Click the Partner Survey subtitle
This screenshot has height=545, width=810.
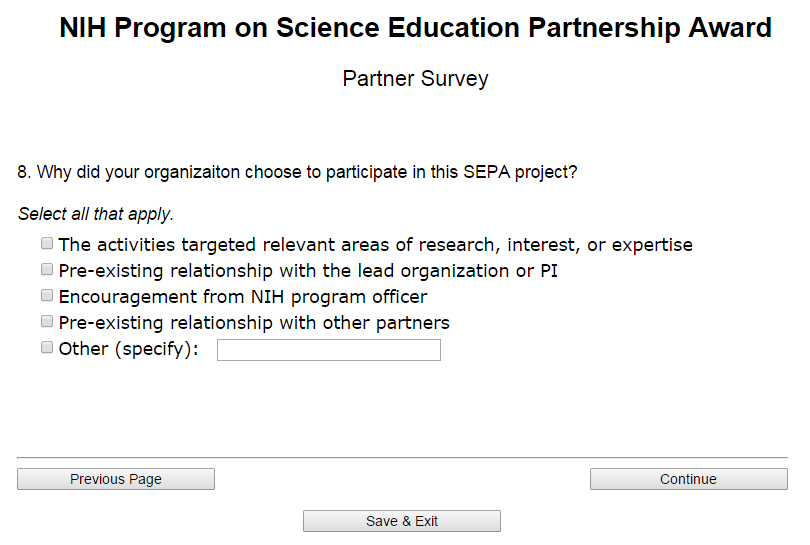click(415, 78)
